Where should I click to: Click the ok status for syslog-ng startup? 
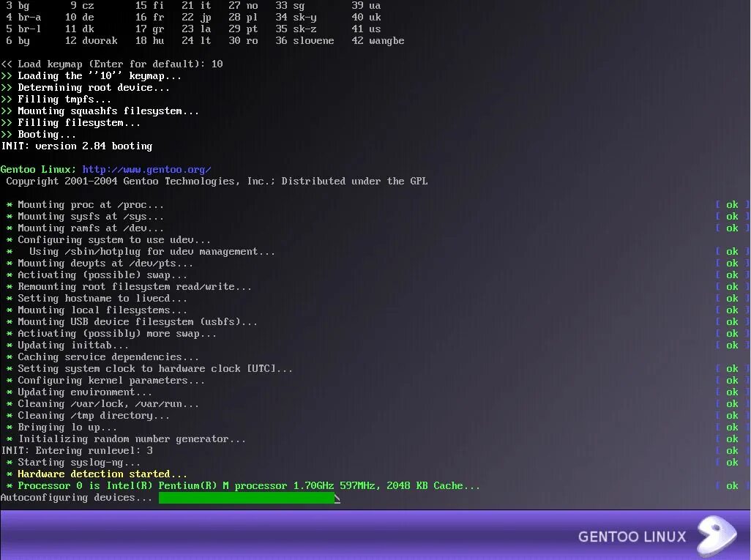731,462
